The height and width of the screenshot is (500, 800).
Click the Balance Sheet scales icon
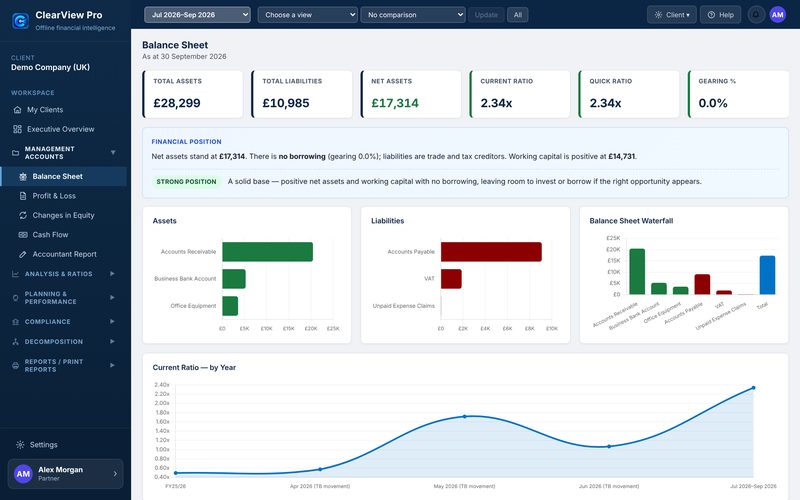pos(23,177)
